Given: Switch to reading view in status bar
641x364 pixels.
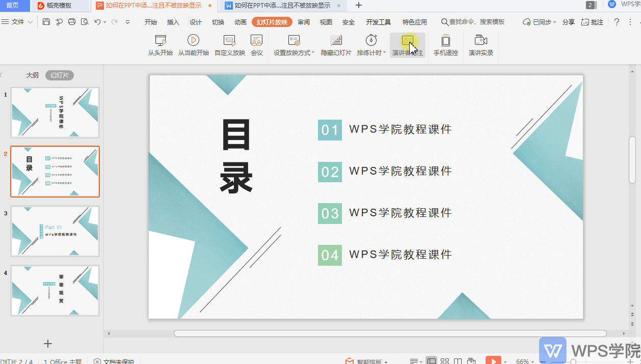Looking at the screenshot, I should click(458, 361).
